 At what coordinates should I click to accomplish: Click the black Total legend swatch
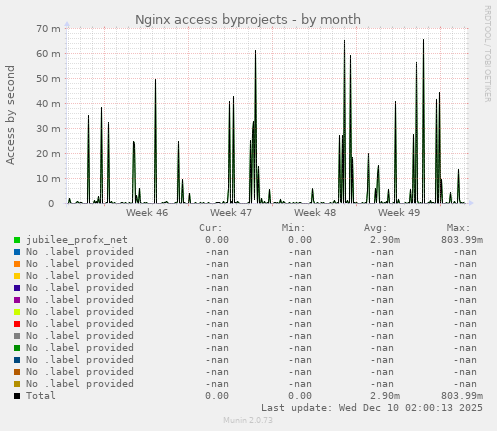[17, 396]
